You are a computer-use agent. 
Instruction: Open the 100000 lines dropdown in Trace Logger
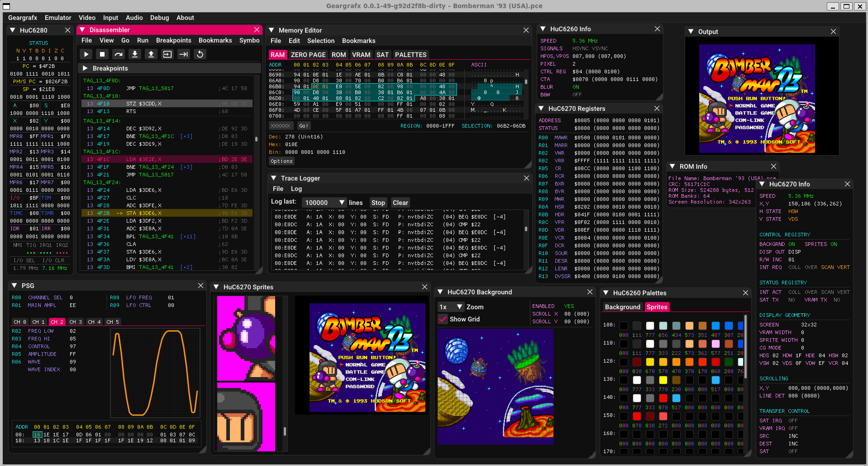pyautogui.click(x=324, y=202)
